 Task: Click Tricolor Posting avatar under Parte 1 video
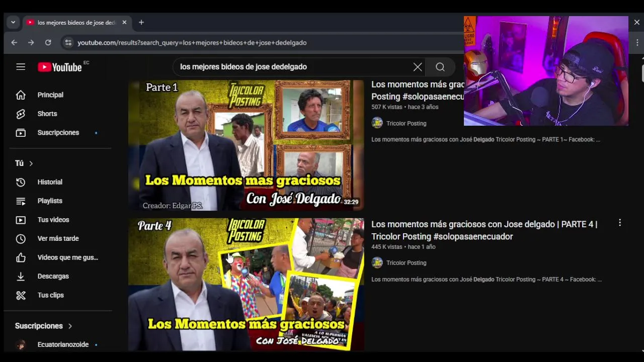click(x=377, y=123)
